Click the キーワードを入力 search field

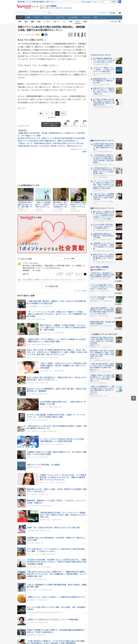(32, 13)
